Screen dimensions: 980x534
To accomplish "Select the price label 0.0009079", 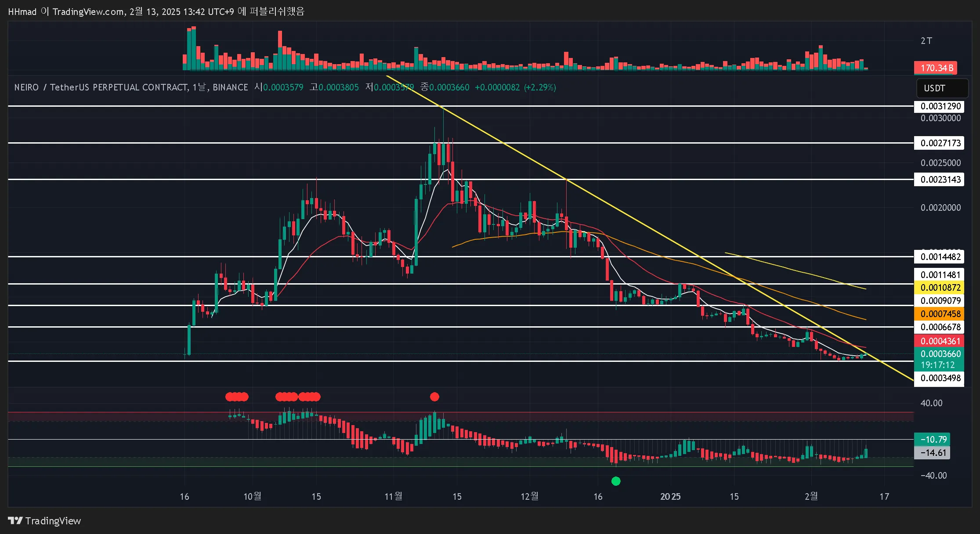I will (x=939, y=301).
